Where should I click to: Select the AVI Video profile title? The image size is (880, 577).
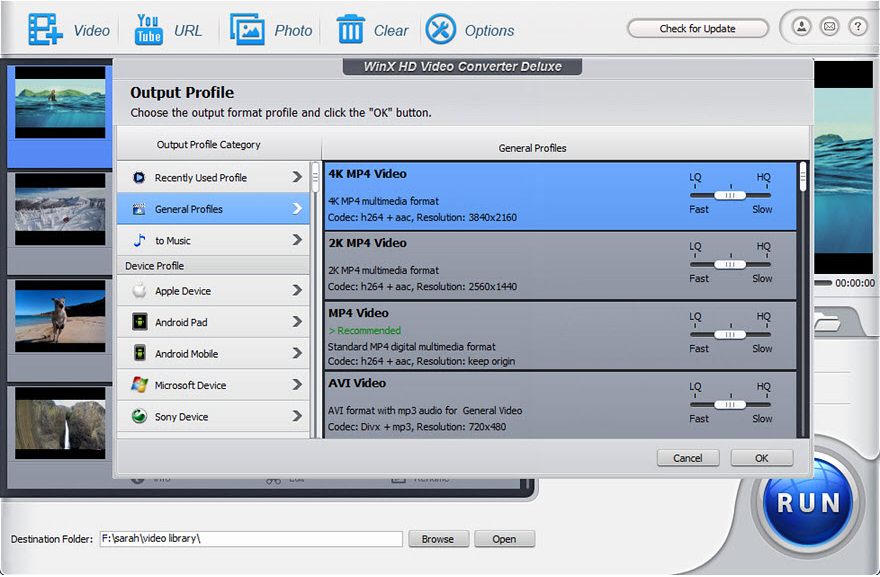pyautogui.click(x=357, y=383)
